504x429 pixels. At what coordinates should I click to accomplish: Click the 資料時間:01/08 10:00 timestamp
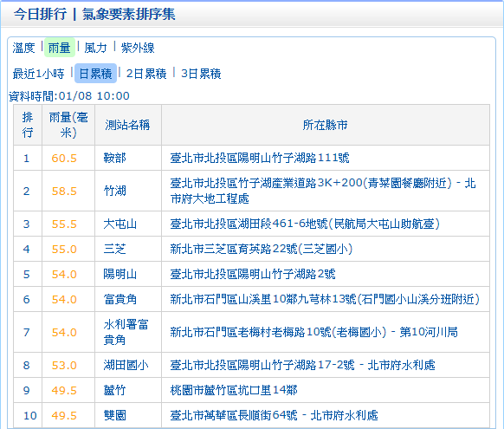click(69, 96)
